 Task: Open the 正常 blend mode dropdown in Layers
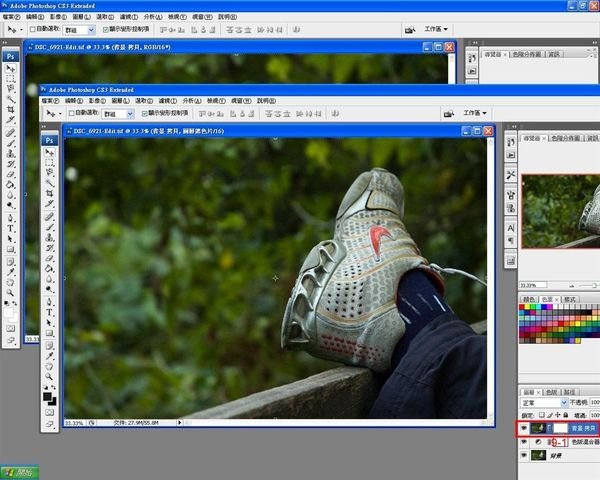[544, 403]
